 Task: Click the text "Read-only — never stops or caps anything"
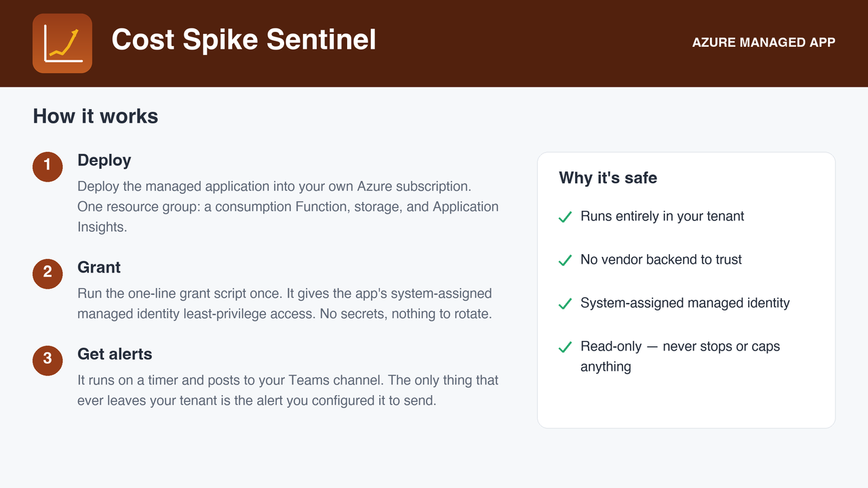(x=680, y=357)
